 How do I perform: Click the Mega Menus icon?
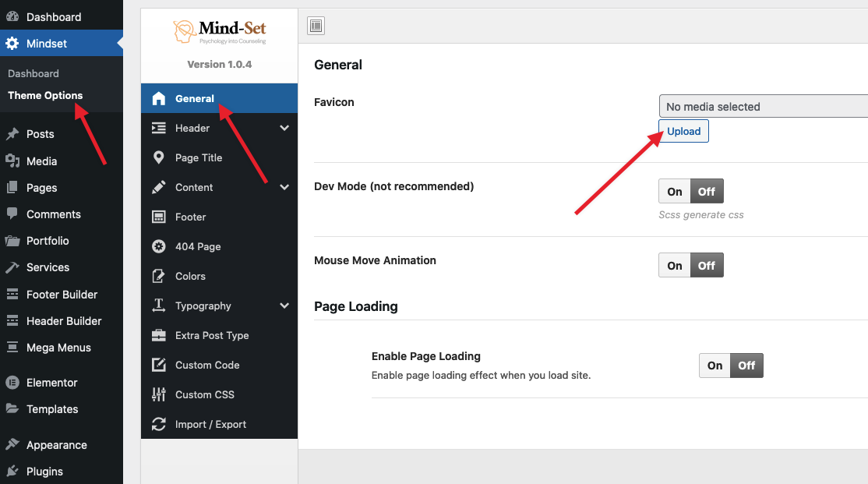pos(12,348)
